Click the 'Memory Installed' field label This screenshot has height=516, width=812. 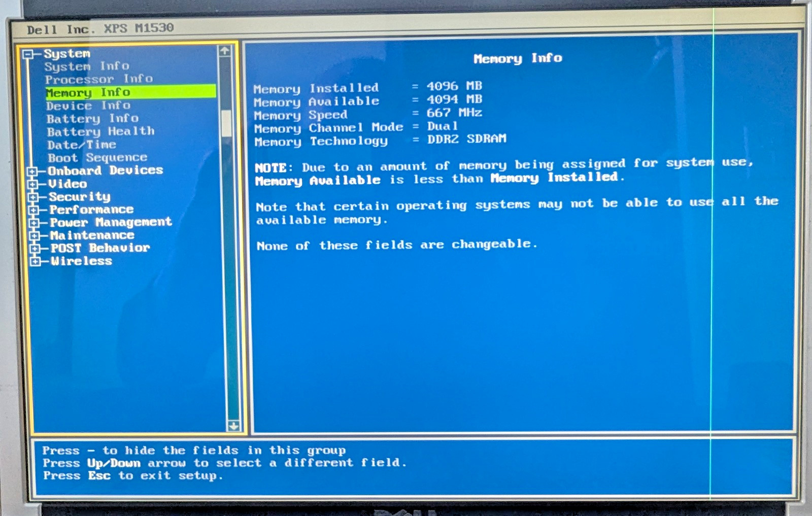tap(316, 88)
